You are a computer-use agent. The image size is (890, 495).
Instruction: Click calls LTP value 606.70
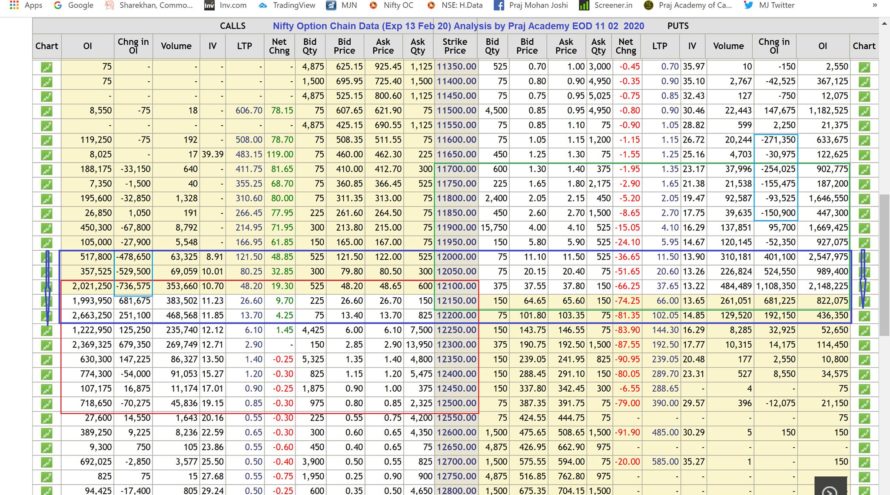point(249,111)
